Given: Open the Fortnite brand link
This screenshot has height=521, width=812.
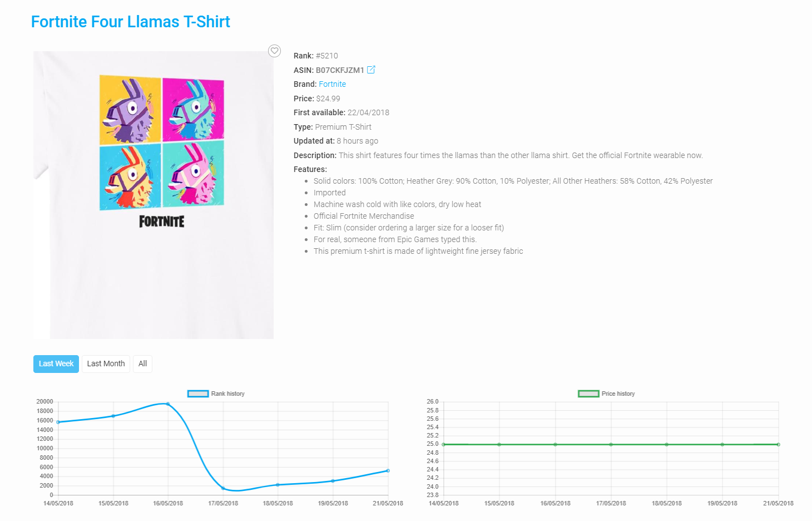Looking at the screenshot, I should (332, 84).
